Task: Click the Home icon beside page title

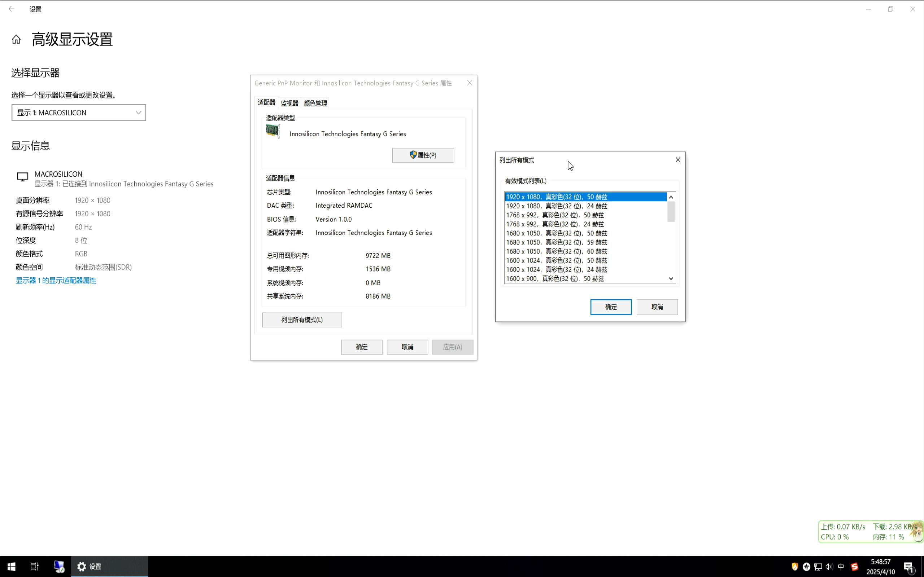Action: click(x=16, y=39)
